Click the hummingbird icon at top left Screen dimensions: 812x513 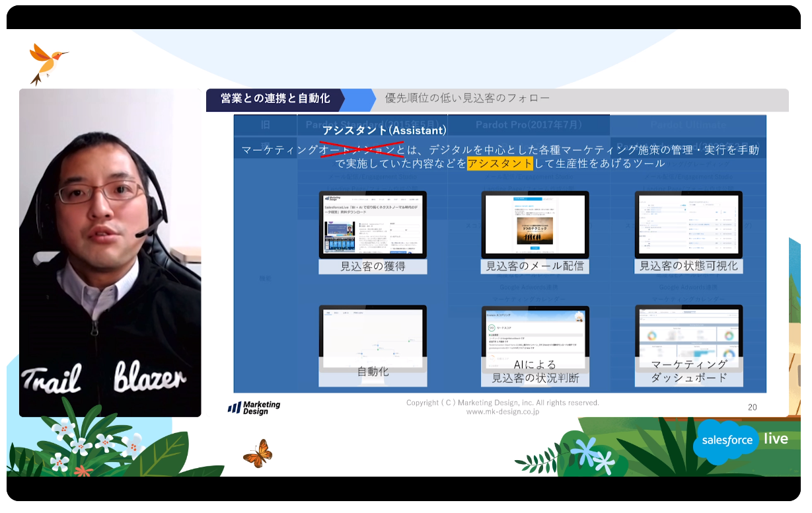point(46,62)
